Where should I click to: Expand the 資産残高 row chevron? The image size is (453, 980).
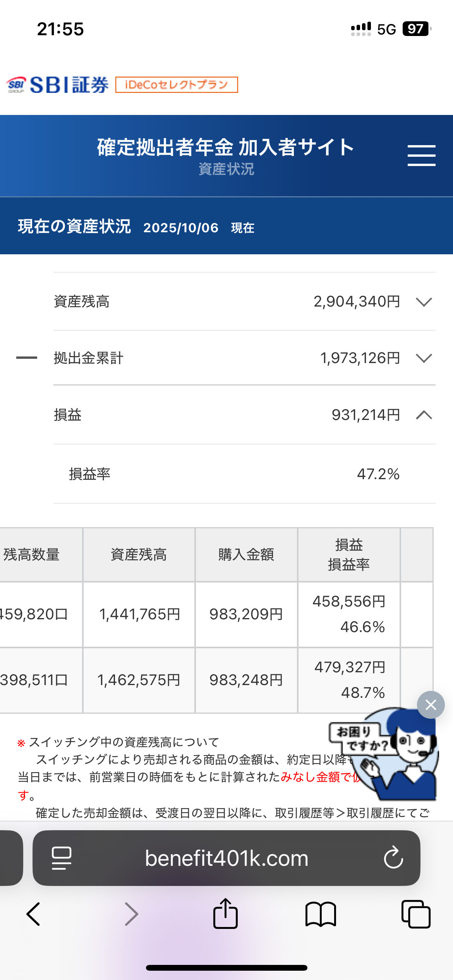pos(424,302)
